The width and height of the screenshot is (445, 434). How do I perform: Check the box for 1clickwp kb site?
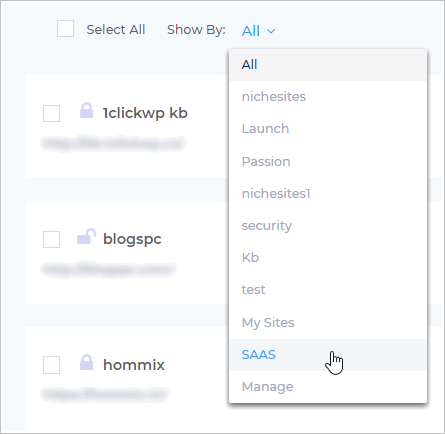[51, 113]
